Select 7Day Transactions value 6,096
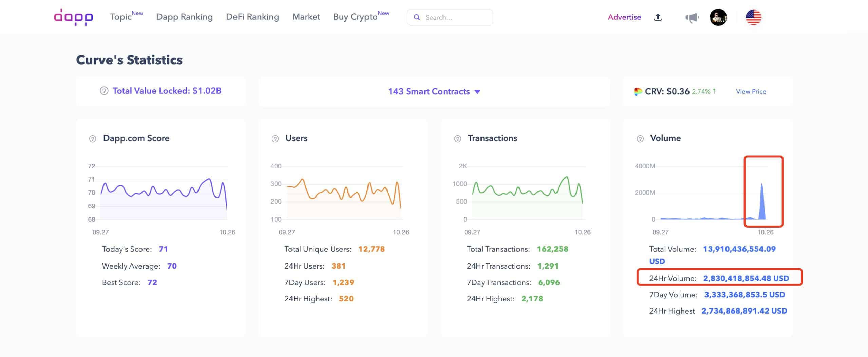This screenshot has height=357, width=868. [x=549, y=282]
